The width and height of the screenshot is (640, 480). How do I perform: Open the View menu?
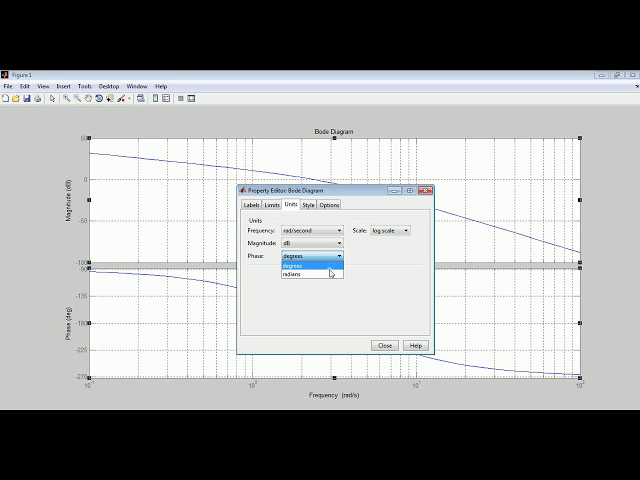pos(43,87)
